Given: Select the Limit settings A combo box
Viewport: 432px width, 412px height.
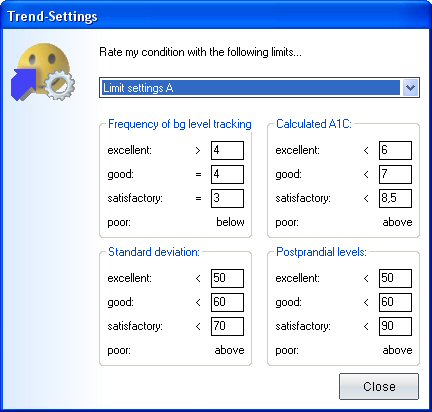Looking at the screenshot, I should tap(259, 88).
